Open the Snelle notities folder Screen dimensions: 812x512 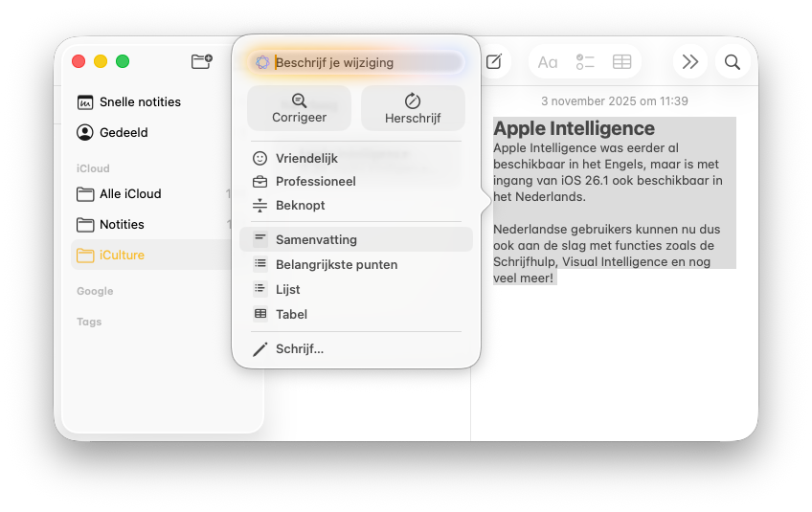coord(140,102)
